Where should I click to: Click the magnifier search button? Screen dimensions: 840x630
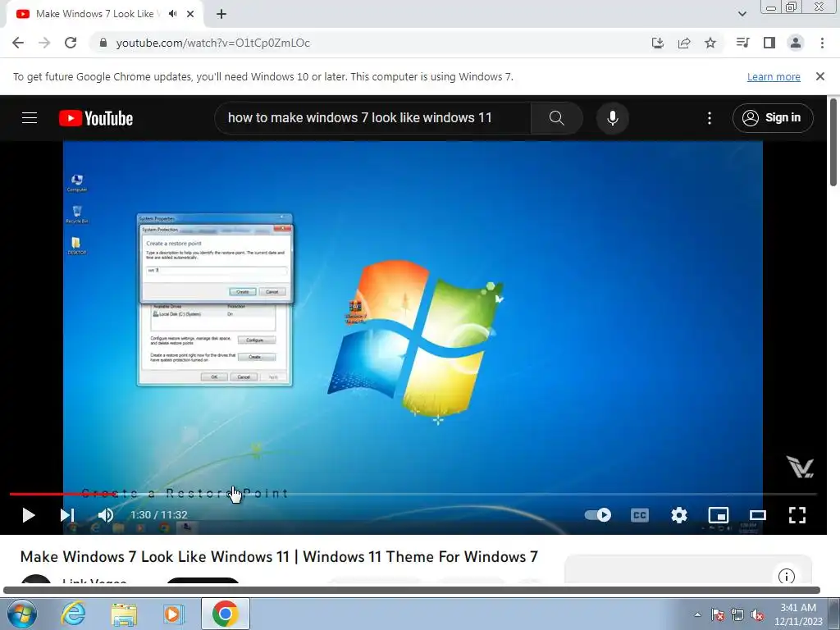(557, 118)
